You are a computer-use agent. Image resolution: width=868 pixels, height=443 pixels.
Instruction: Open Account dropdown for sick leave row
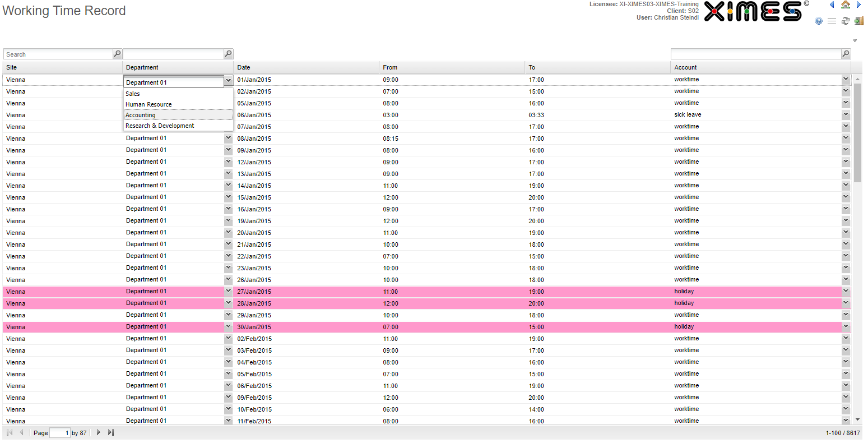point(846,114)
